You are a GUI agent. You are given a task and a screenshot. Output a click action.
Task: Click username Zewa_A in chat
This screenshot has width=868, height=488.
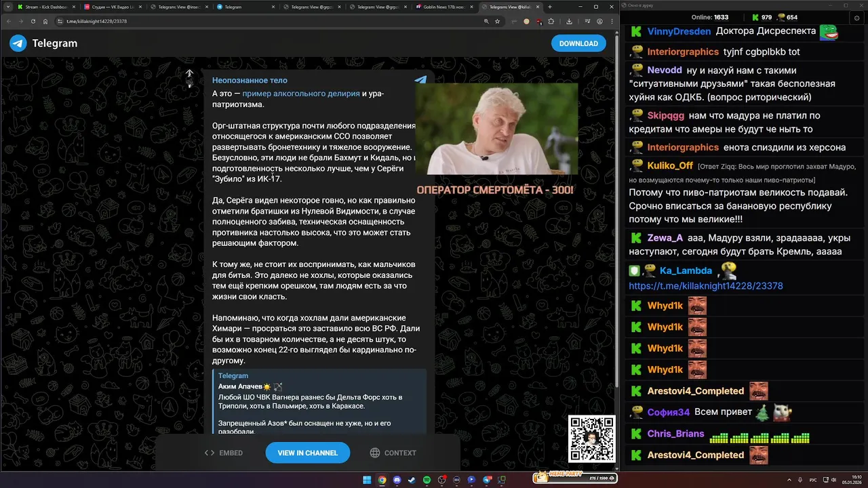[x=665, y=238]
